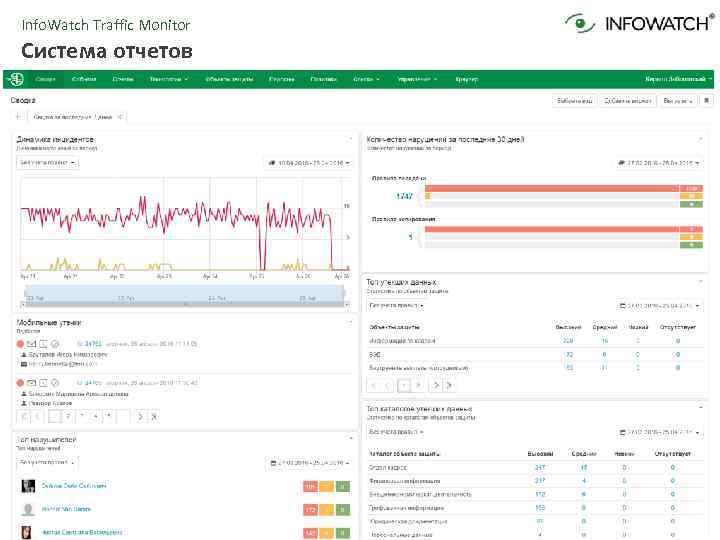Open the view dropdown button at top right

pyautogui.click(x=678, y=101)
